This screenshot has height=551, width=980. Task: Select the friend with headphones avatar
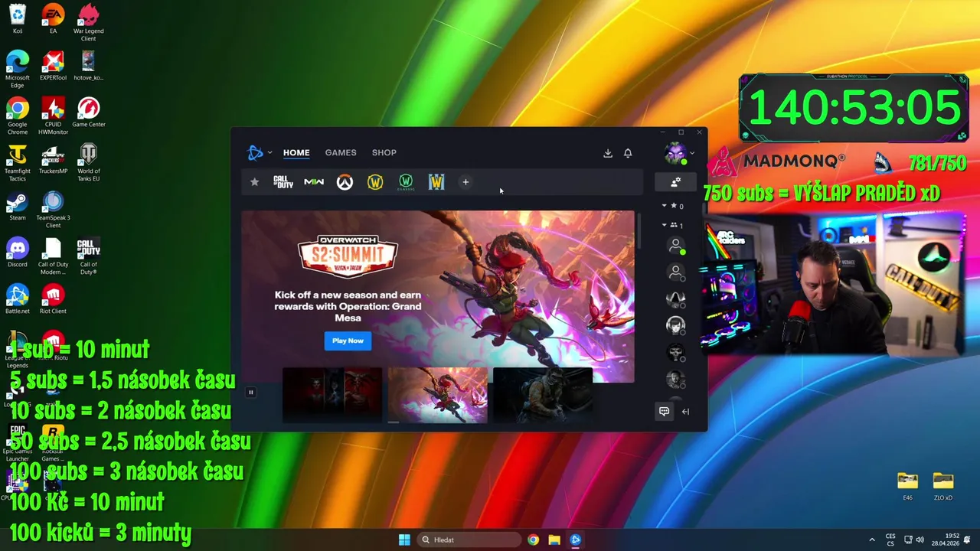pos(675,325)
